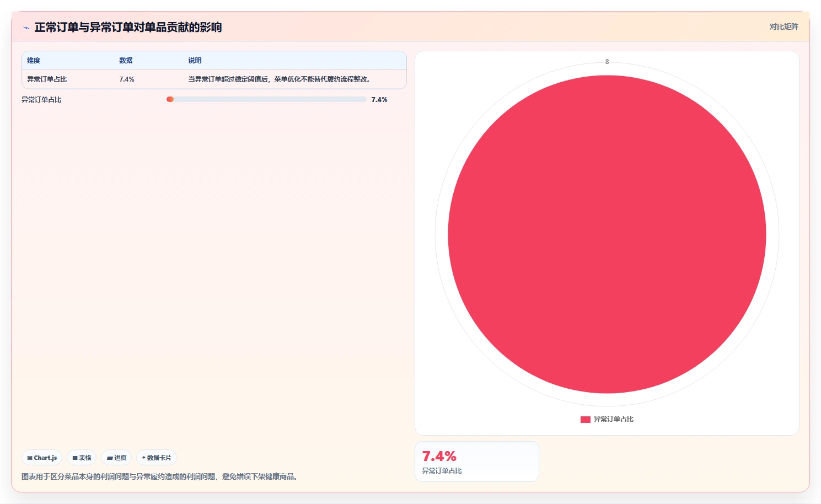821x504 pixels.
Task: Click the orange progress bar fill indicator
Action: (x=170, y=99)
